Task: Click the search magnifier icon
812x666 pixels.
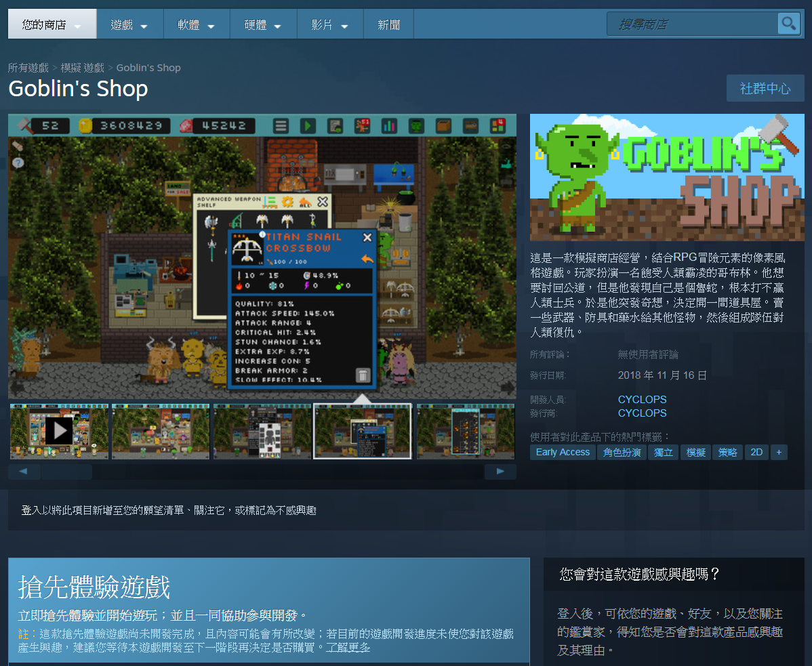Action: point(789,23)
